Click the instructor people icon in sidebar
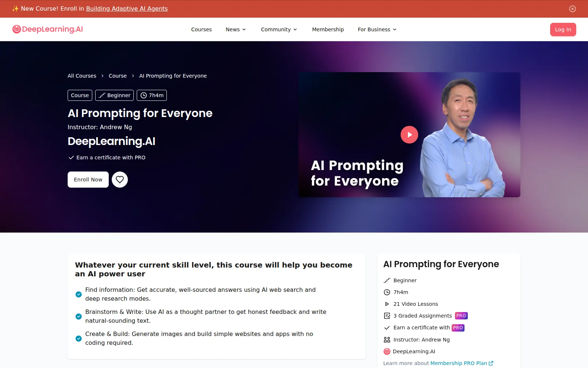 click(x=387, y=340)
